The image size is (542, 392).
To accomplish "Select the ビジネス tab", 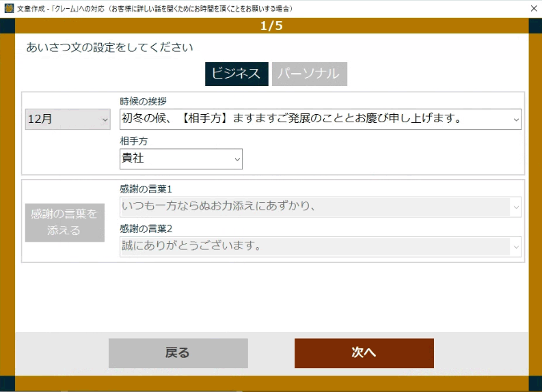I will (236, 74).
